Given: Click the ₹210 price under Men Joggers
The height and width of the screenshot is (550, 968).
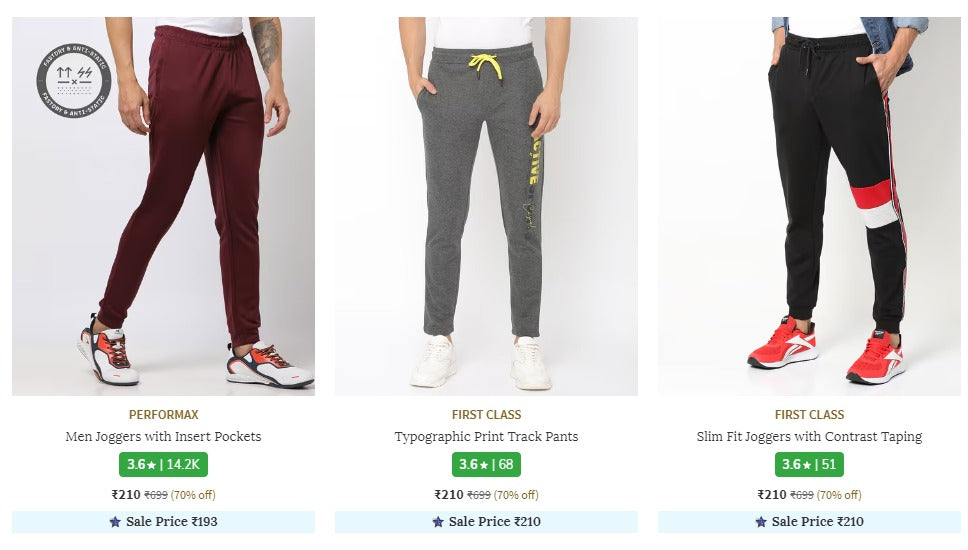Looking at the screenshot, I should click(x=126, y=495).
